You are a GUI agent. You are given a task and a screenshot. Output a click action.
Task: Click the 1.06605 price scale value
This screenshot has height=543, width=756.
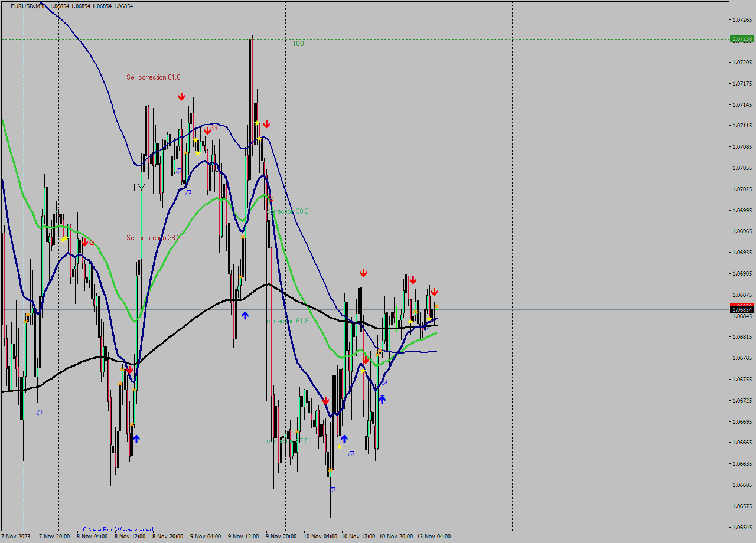[742, 485]
